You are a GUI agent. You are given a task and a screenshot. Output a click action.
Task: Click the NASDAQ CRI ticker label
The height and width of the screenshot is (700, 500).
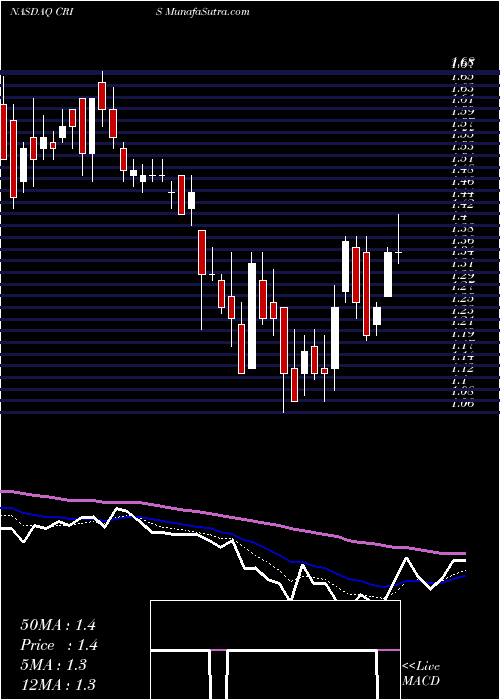pos(42,12)
